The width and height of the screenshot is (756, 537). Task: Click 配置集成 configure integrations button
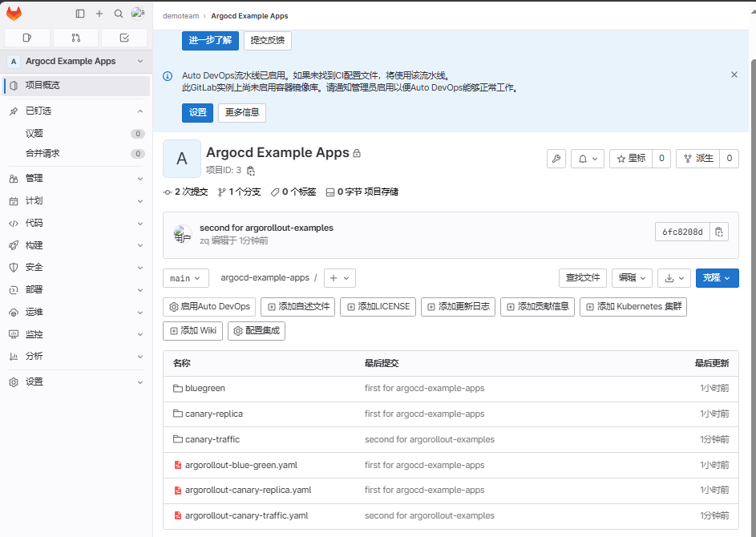point(257,331)
